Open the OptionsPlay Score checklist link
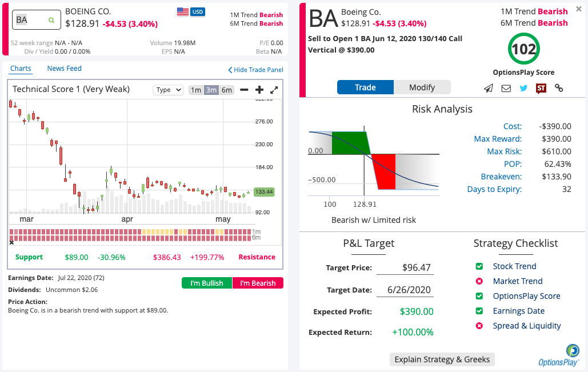Viewport: 588px width, 372px height. [526, 296]
